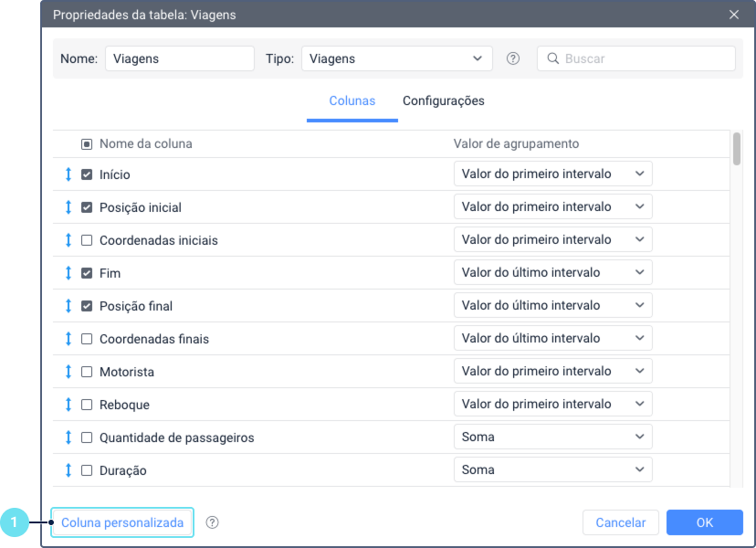Enable the Coordenadas iniciais checkbox
756x548 pixels.
click(x=87, y=240)
